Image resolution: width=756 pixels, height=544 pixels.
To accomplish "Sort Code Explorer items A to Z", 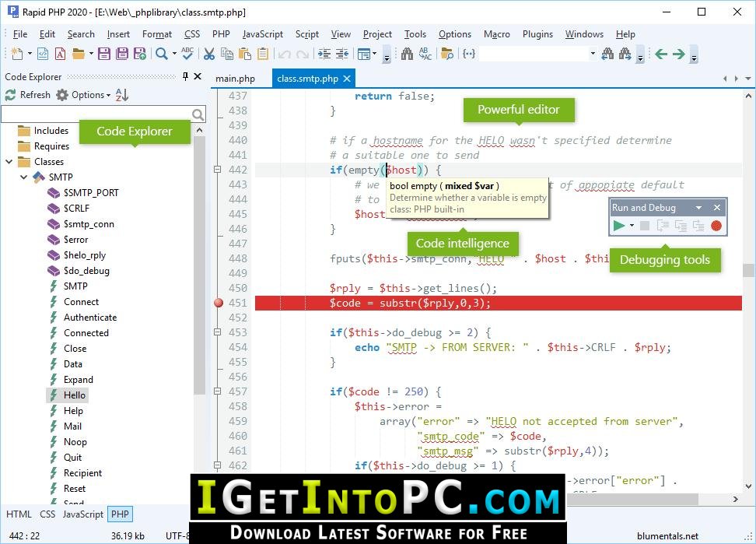I will [122, 94].
